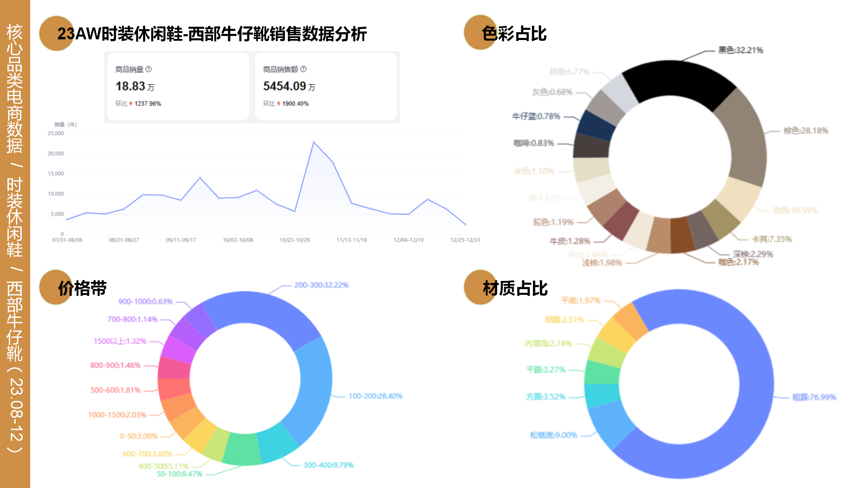Click the label 黑色:32.21%
The image size is (868, 488).
pyautogui.click(x=741, y=50)
